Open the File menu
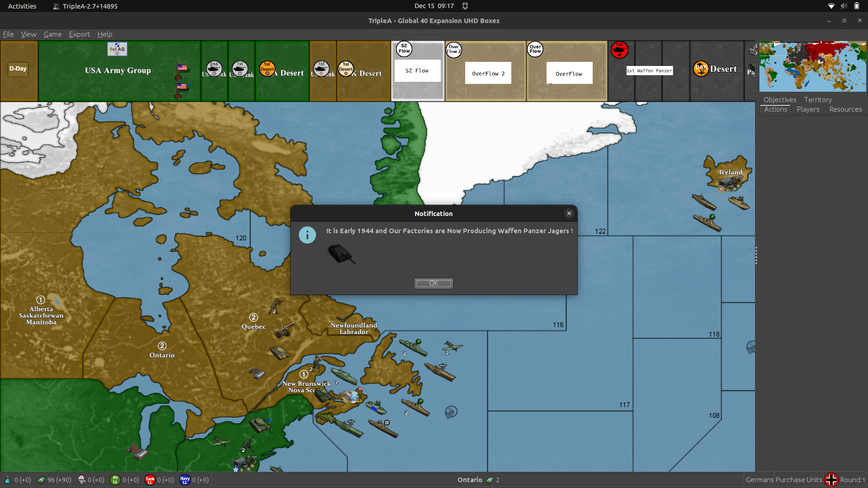The height and width of the screenshot is (488, 868). [8, 34]
